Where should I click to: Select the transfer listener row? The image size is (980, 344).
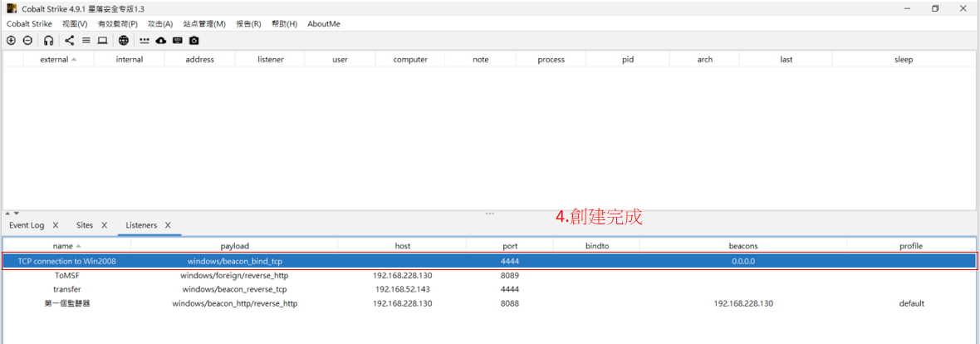click(489, 289)
